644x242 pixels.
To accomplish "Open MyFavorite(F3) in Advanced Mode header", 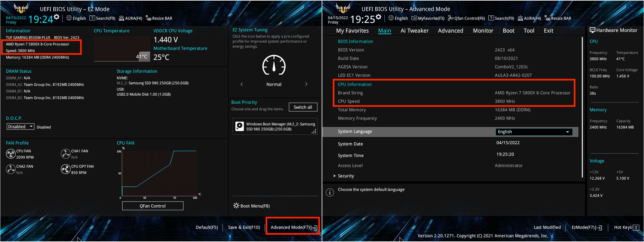I will 428,18.
